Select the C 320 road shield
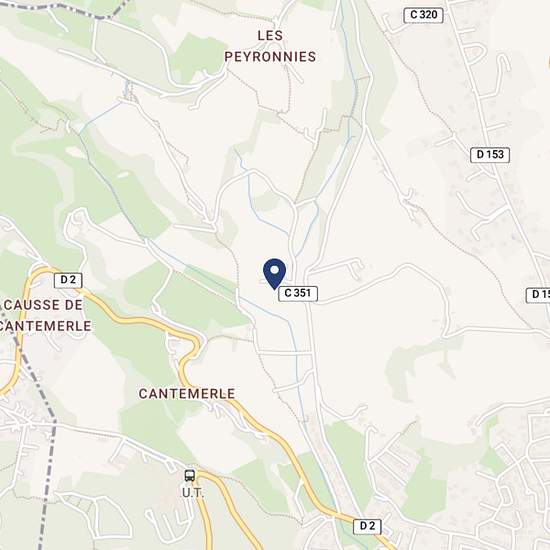 [423, 15]
